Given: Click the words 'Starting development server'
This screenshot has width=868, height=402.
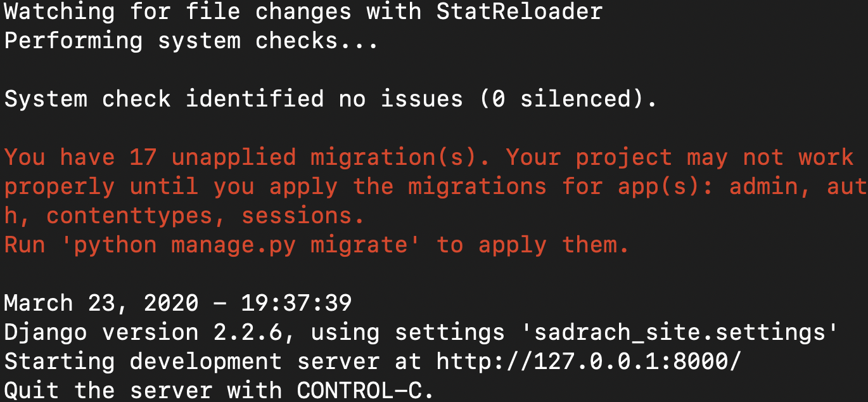Looking at the screenshot, I should coord(191,361).
